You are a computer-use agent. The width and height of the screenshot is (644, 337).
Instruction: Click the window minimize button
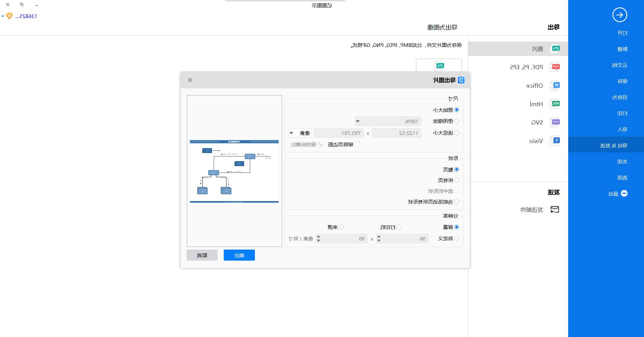37,5
